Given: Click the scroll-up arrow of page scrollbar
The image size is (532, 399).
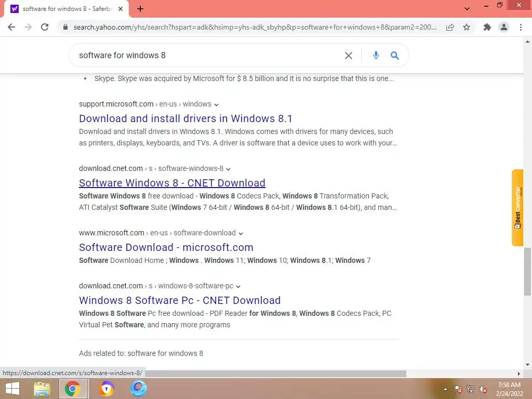Looking at the screenshot, I should [x=527, y=42].
